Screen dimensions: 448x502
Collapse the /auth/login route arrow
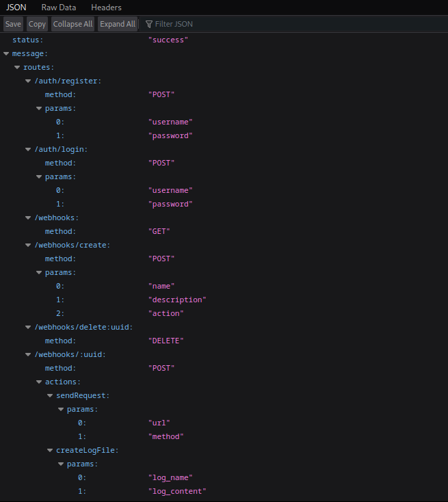coord(28,149)
